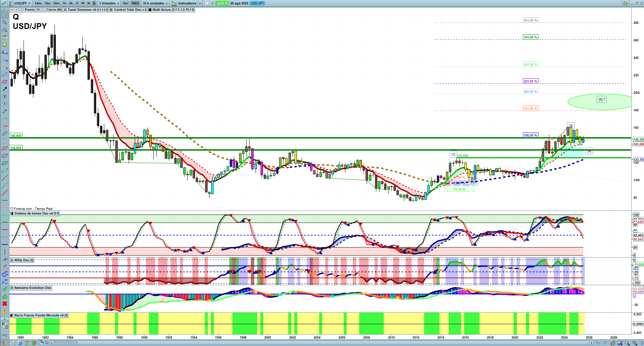644x346 pixels.
Task: Select the blue rectangle drawing tool
Action: click(4, 74)
